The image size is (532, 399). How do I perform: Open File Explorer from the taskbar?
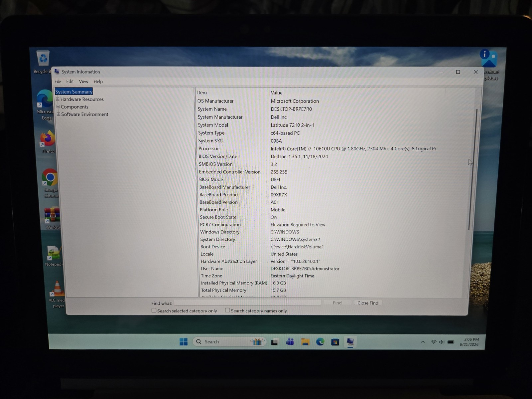pos(305,341)
